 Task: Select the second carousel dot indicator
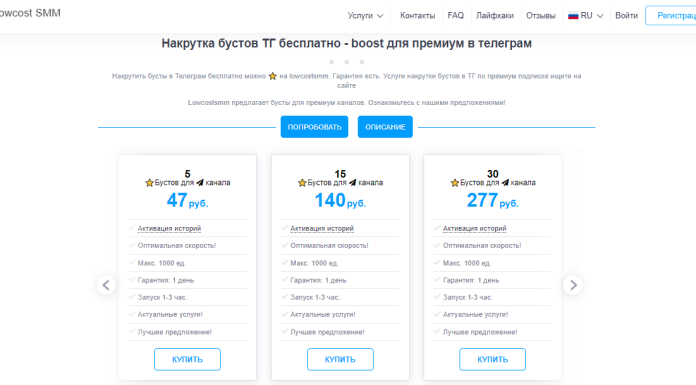coord(347,62)
